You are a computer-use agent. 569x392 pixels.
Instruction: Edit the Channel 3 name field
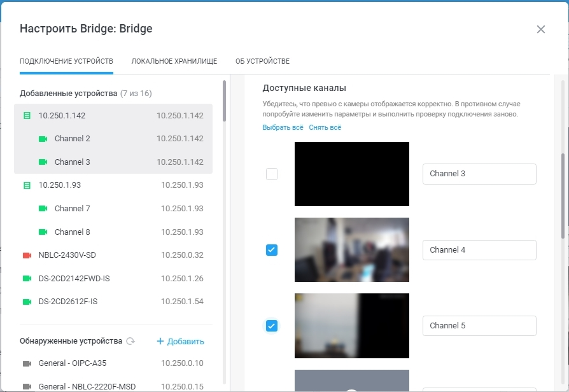click(479, 174)
